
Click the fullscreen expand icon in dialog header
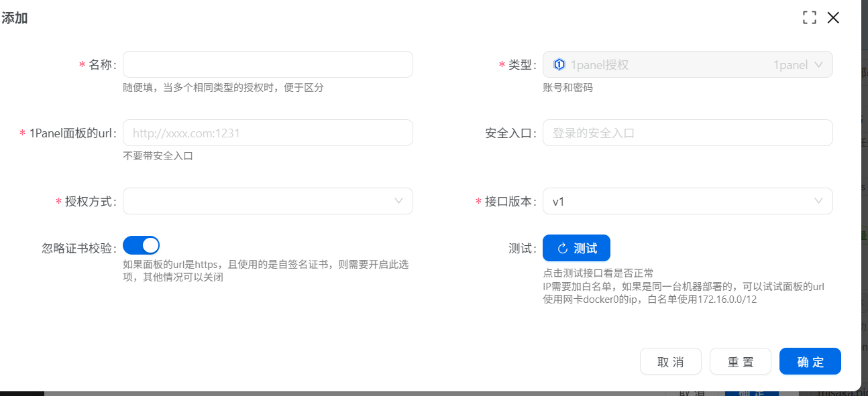[810, 18]
